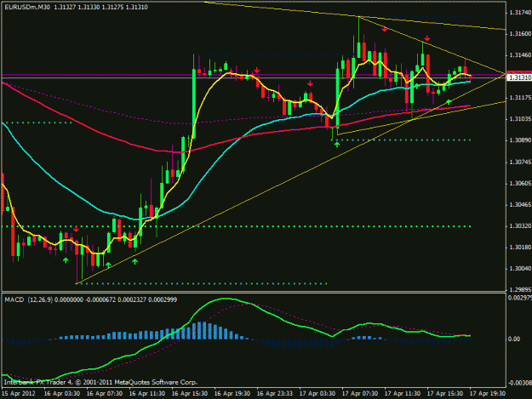Select the 1.30180 price axis label
532x399 pixels.
click(x=520, y=248)
